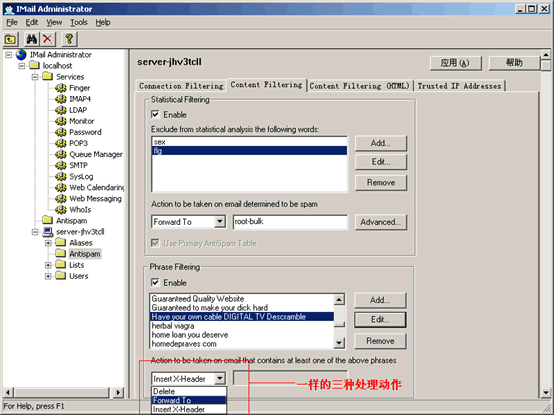Toggle Use Primary AntiSpam Table checkbox
555x416 pixels.
tap(155, 243)
